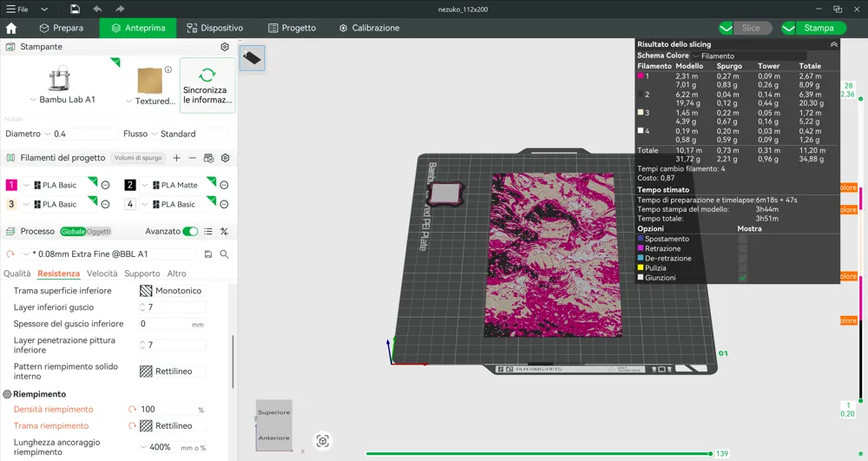Click the save project icon
Screen dimensions: 868x461
75,9
